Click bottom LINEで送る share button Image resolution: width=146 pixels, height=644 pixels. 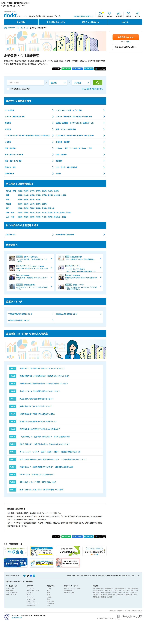(66, 537)
